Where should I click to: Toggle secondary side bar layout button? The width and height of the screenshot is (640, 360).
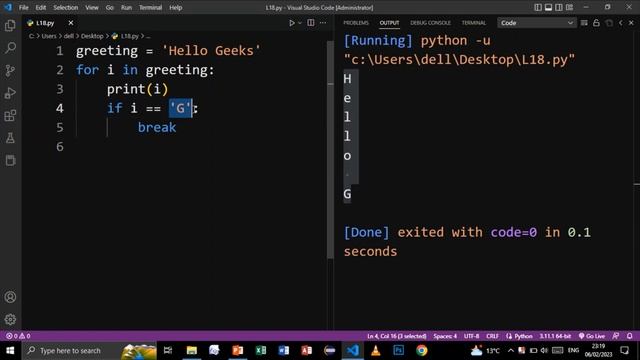(x=559, y=7)
